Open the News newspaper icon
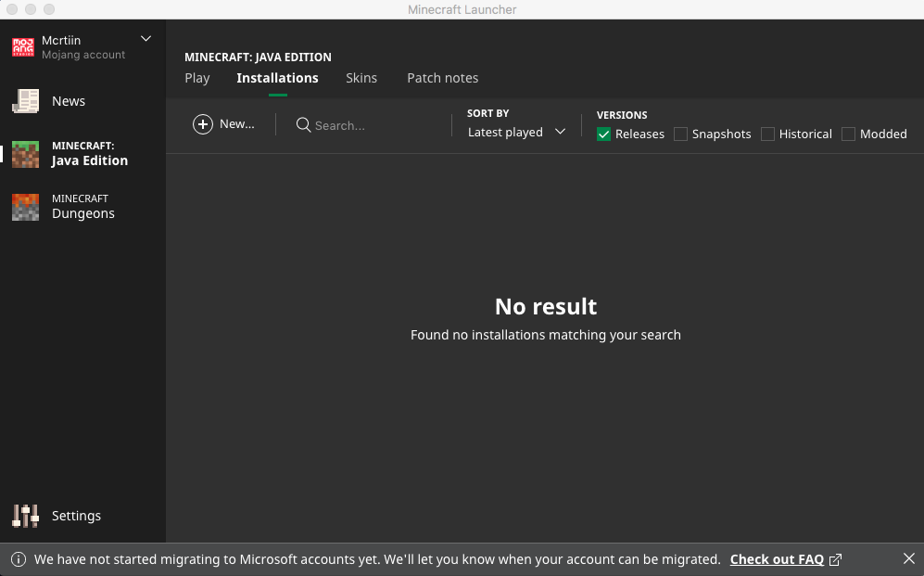 click(25, 101)
